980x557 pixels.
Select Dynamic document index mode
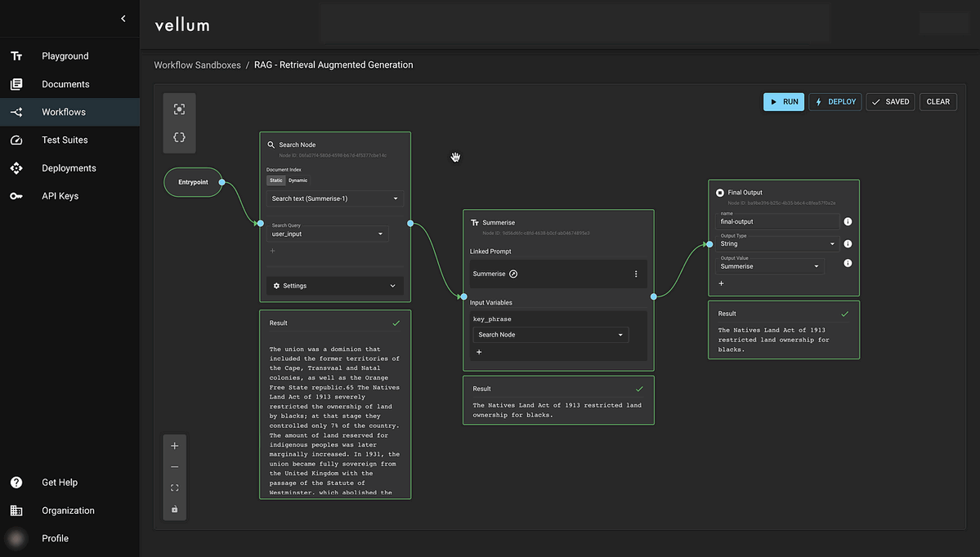[298, 180]
